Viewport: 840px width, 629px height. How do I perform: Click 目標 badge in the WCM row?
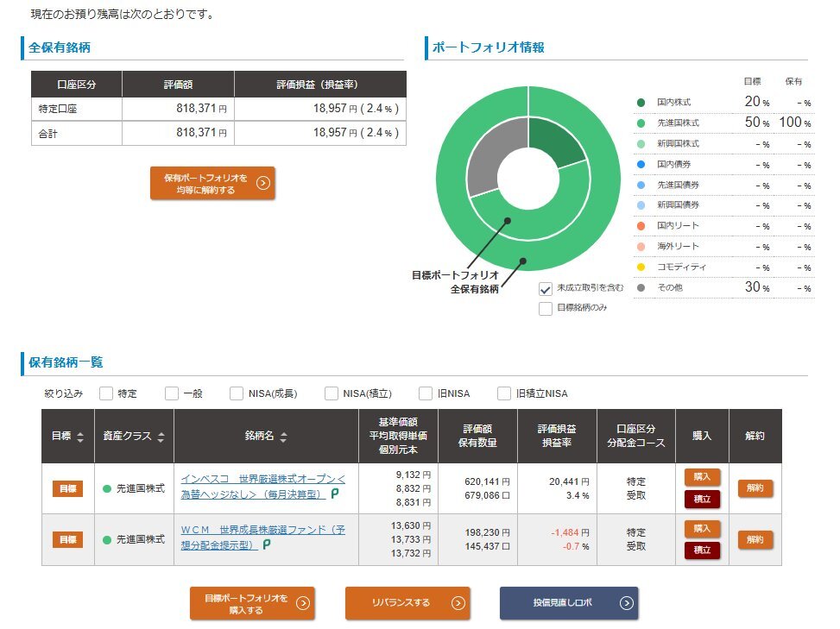click(67, 539)
